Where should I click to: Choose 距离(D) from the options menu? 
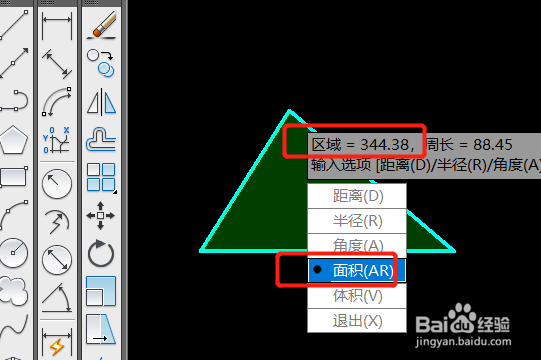point(357,196)
